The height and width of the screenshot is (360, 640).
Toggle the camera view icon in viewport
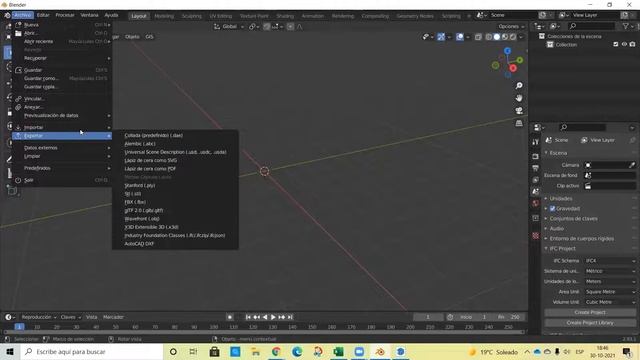[519, 111]
